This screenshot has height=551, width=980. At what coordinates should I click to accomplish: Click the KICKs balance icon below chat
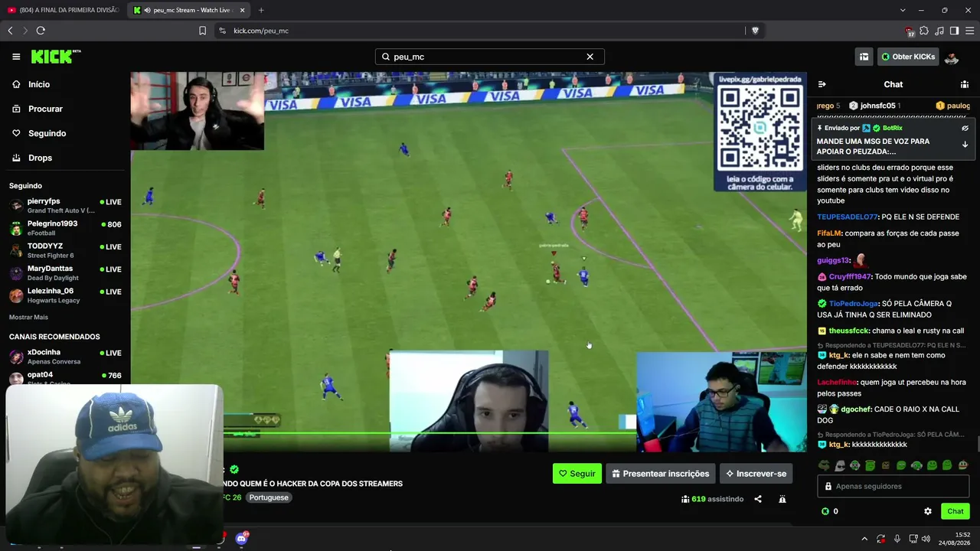(x=825, y=511)
